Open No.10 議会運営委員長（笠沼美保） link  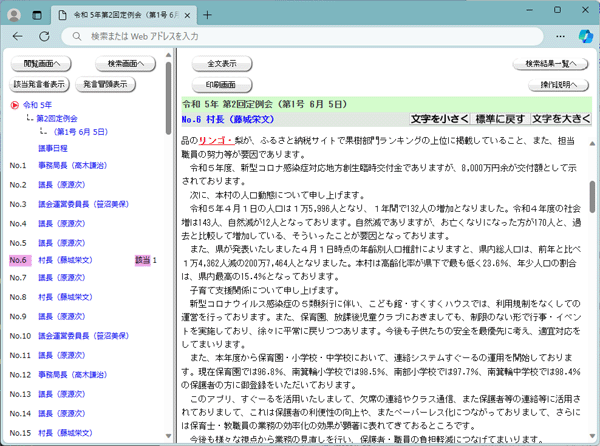83,336
